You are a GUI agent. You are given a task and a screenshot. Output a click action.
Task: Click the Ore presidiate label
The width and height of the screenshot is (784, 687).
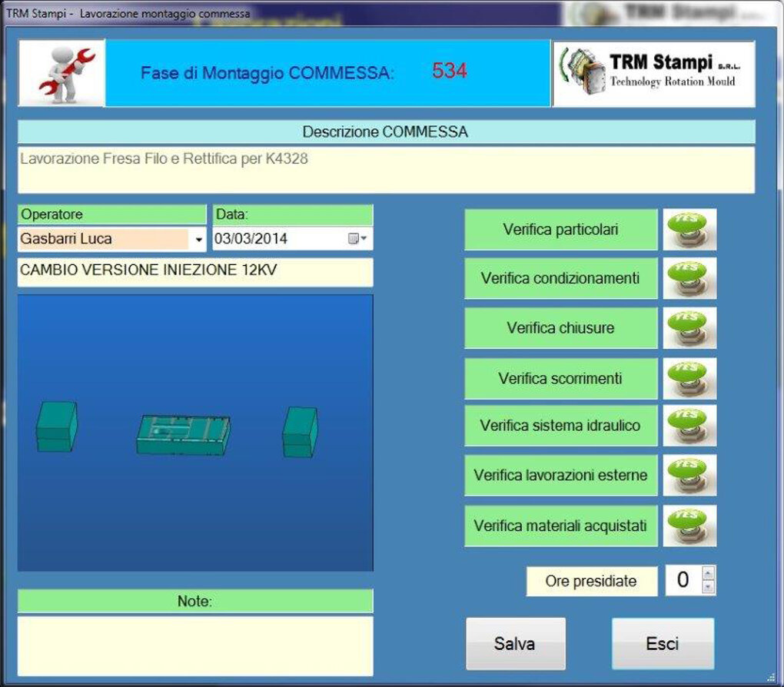coord(592,581)
